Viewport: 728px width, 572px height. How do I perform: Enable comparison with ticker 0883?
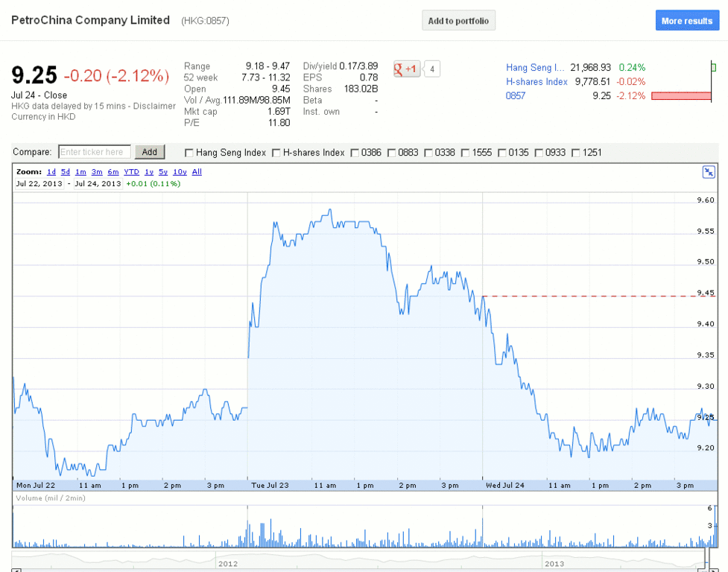click(x=391, y=153)
